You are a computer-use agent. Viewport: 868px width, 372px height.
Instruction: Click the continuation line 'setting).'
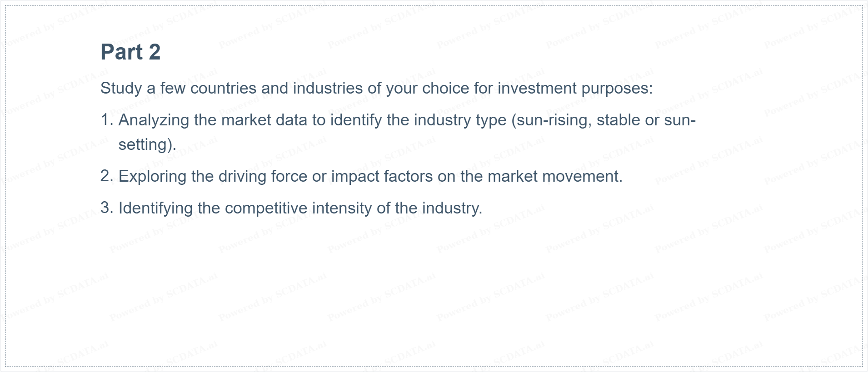pyautogui.click(x=147, y=144)
